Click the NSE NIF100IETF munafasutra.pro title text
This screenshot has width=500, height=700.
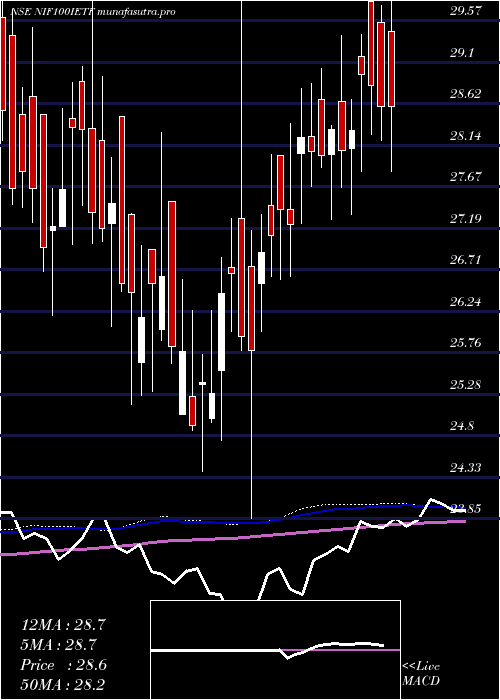tap(92, 12)
